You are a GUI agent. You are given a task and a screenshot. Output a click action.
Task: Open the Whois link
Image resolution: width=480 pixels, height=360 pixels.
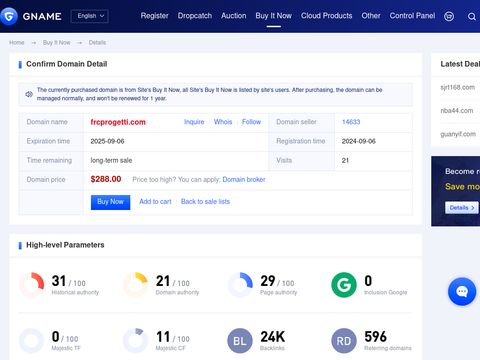[223, 122]
